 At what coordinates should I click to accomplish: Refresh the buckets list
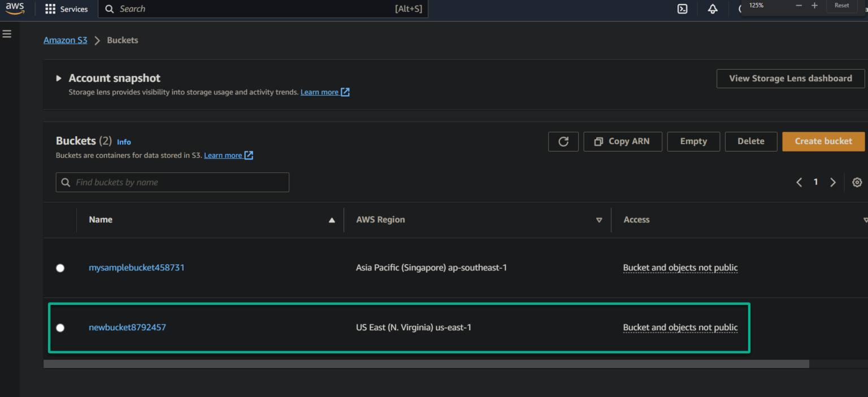click(x=563, y=141)
